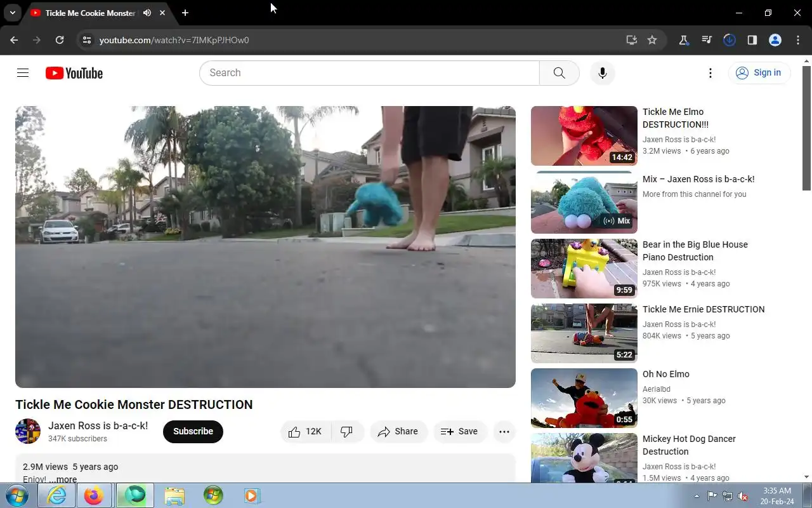Open Jaxen Ross channel avatar
This screenshot has width=812, height=508.
point(28,432)
